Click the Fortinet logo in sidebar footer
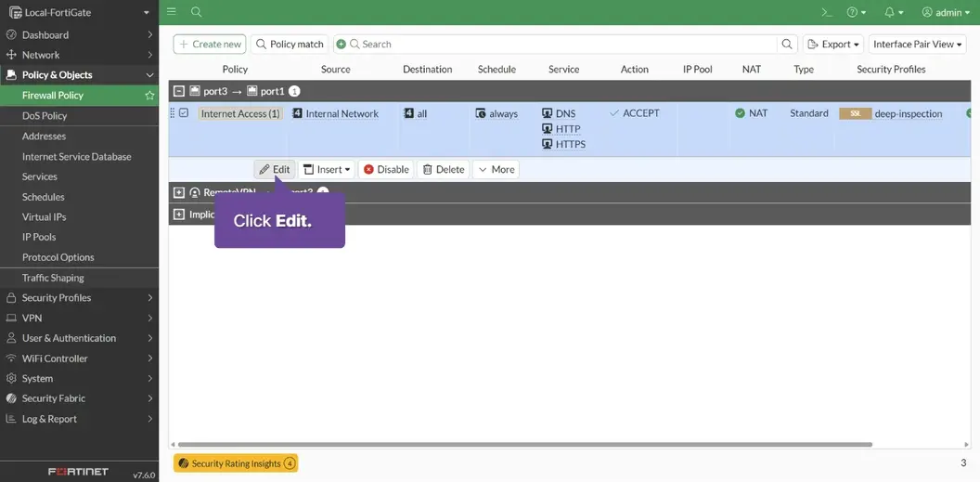Screen dimensions: 980x482 78,472
